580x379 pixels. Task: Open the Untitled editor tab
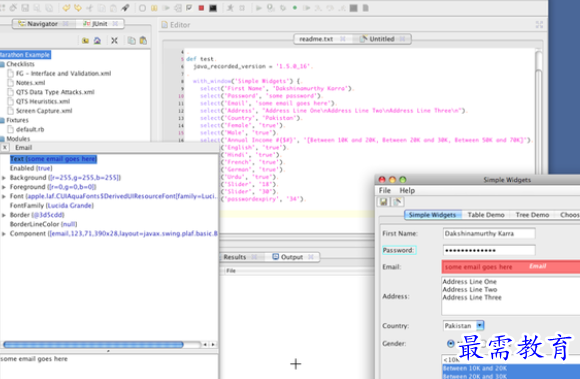coord(382,39)
